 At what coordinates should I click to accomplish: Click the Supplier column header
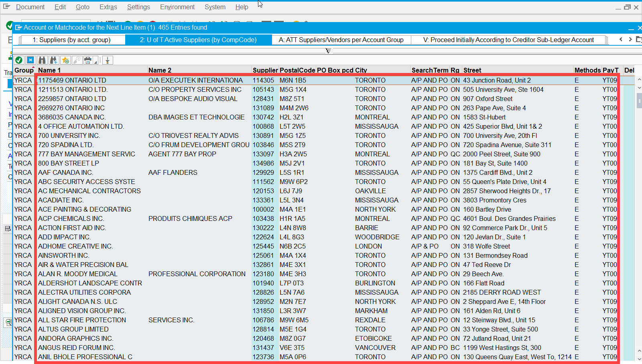265,70
